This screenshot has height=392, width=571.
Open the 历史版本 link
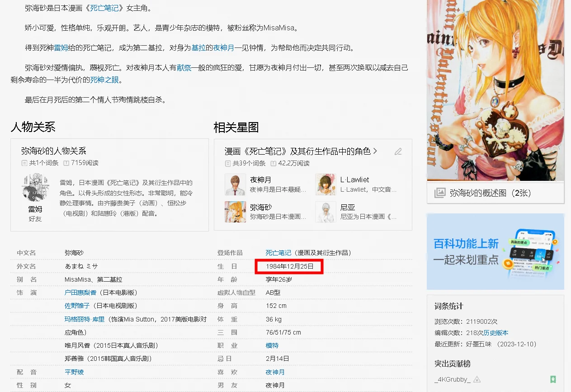click(x=496, y=333)
